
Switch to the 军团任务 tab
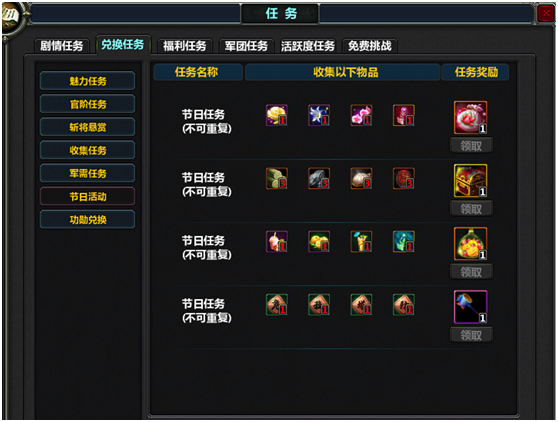click(246, 46)
